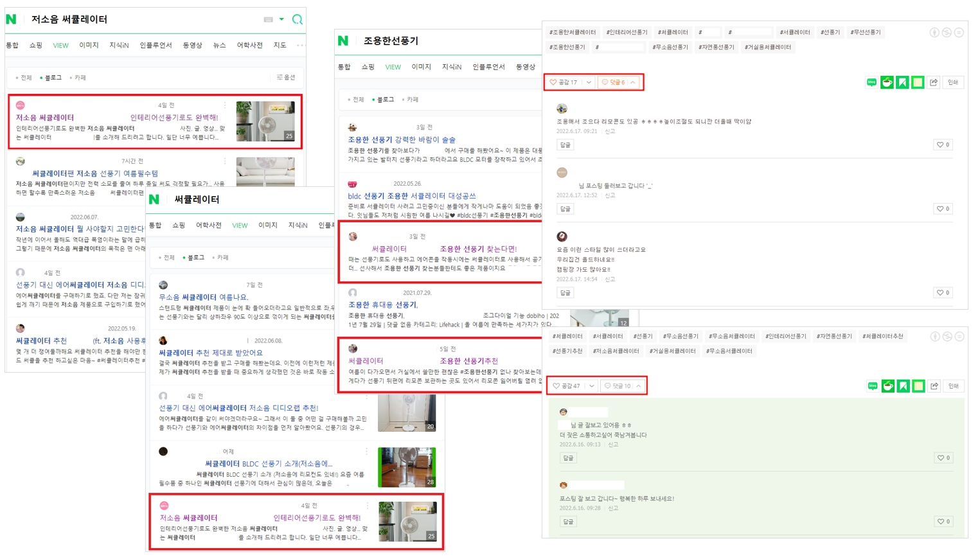Open the on-screen keyboard icon in the 저소음 써큘레이터 search bar
Image resolution: width=980 pixels, height=559 pixels.
coord(269,19)
